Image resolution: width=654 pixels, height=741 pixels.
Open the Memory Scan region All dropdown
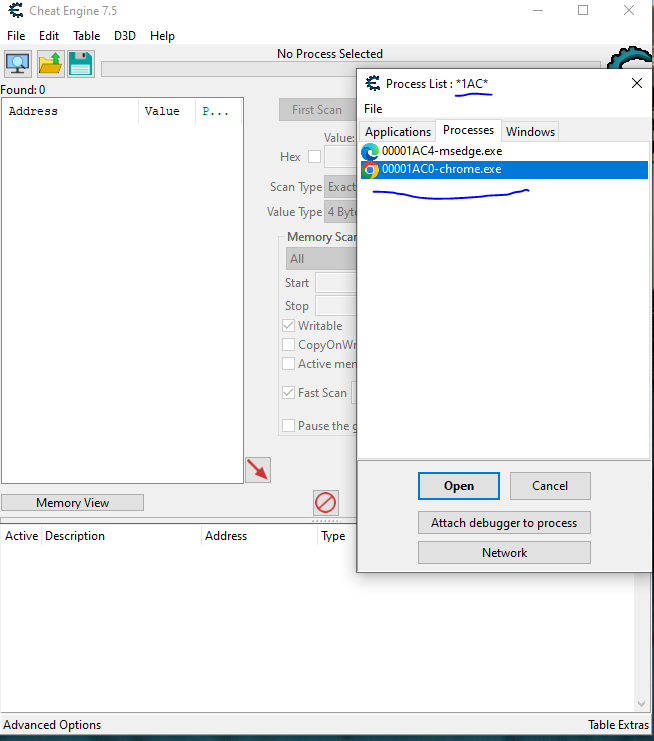tap(321, 259)
